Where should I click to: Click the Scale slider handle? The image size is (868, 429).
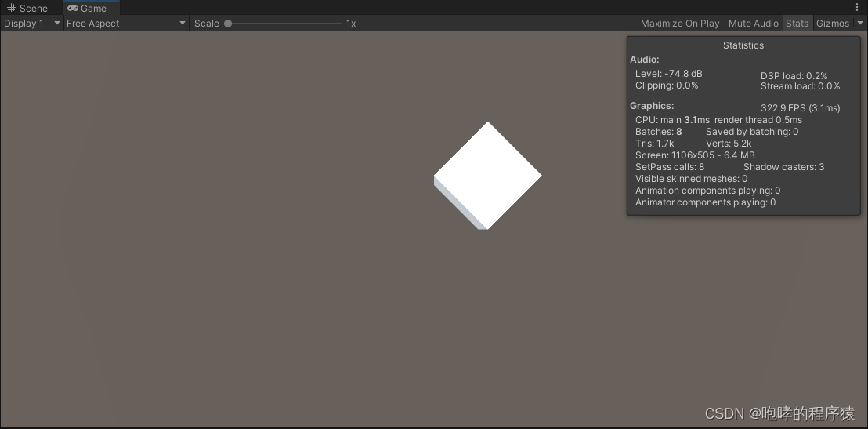[228, 24]
